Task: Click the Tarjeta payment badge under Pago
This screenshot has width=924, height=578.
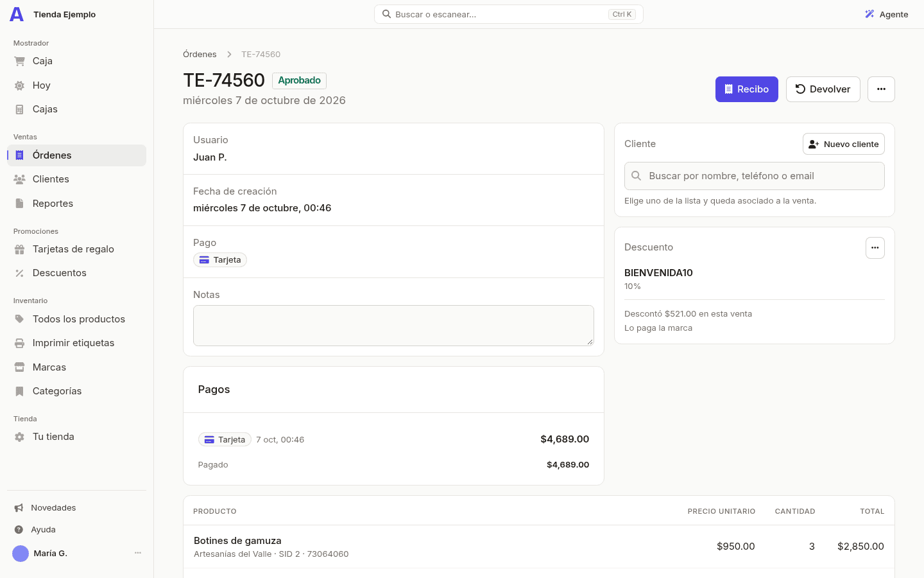Action: coord(220,260)
